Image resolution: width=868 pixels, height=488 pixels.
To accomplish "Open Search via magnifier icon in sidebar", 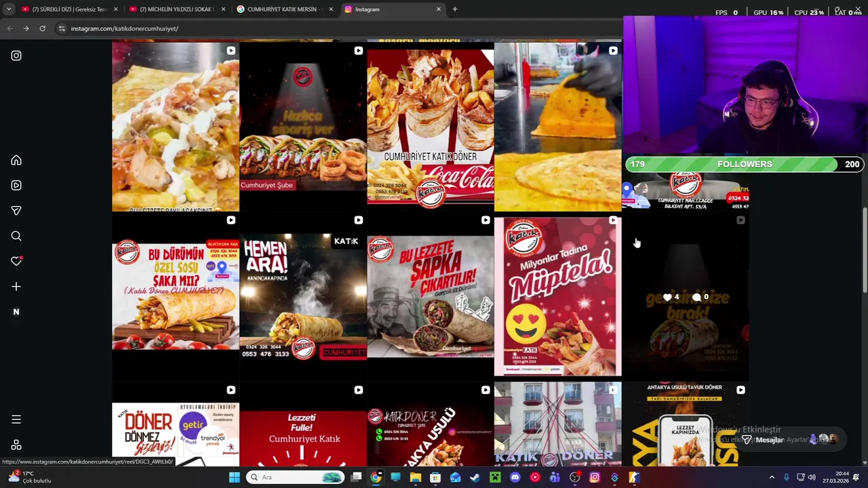I will [16, 236].
